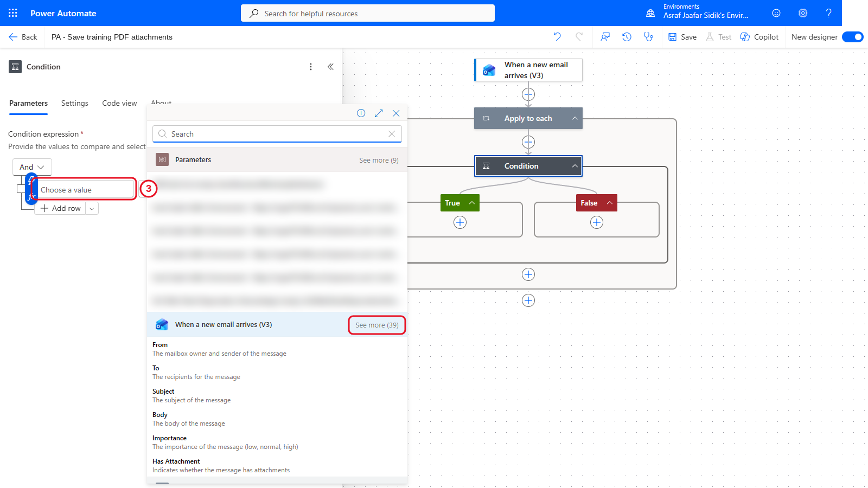Screen dimensions: 868x488
Task: Open the Add row dropdown arrow
Action: pos(92,208)
